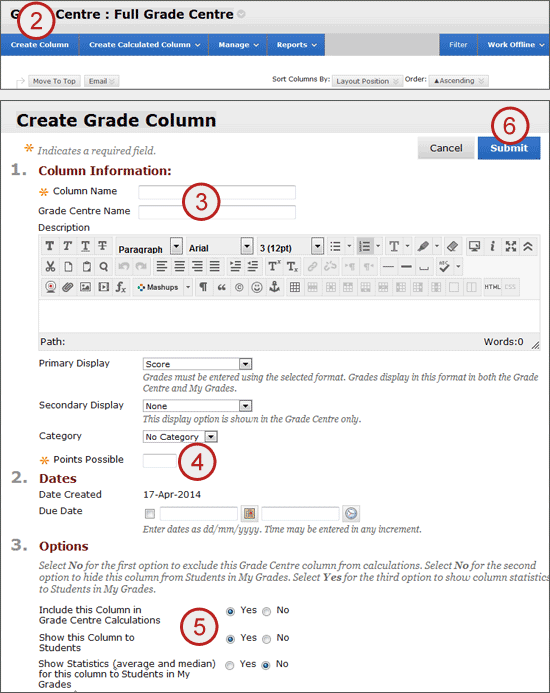
Task: Open the due time clock picker
Action: tap(351, 513)
